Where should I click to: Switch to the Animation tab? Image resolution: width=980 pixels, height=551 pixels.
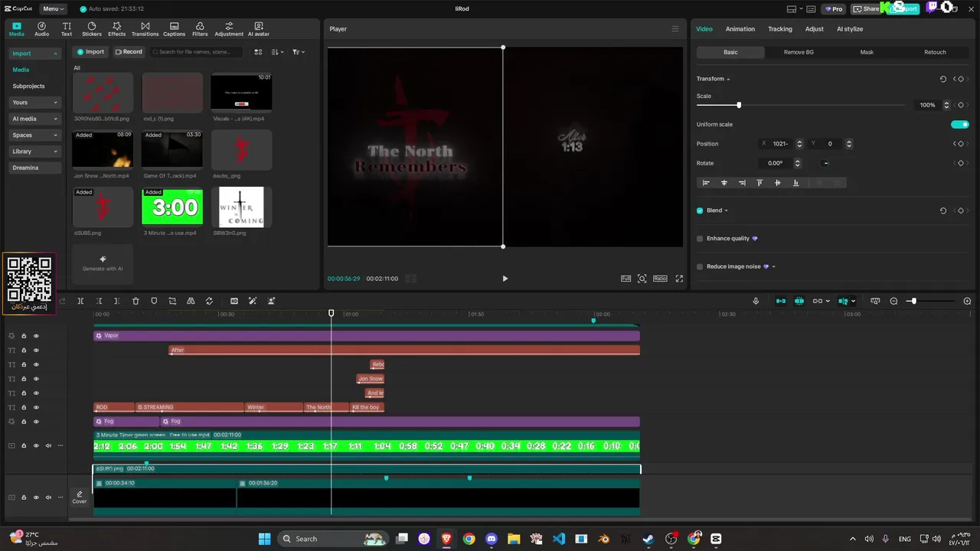click(x=740, y=29)
